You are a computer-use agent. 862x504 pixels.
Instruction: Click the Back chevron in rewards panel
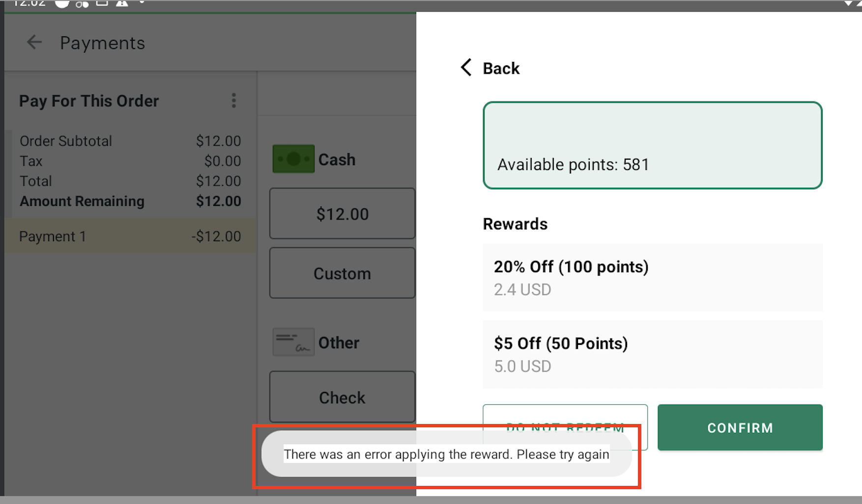pos(466,68)
